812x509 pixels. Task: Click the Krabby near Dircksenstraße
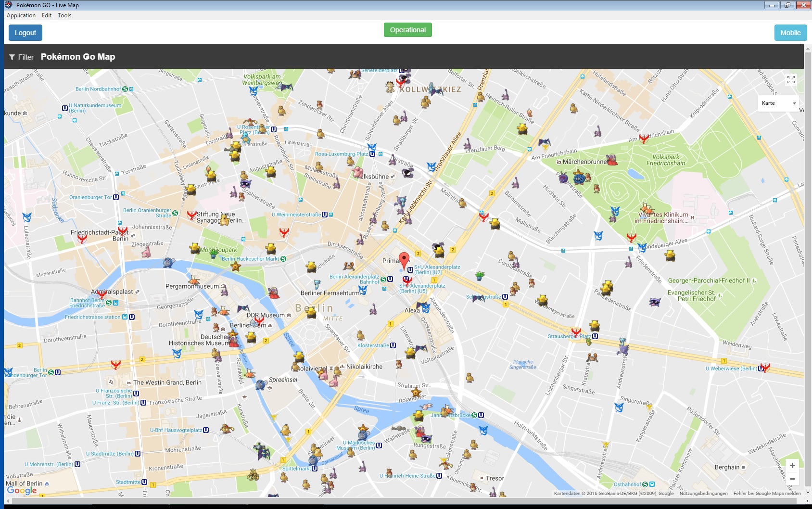click(348, 265)
